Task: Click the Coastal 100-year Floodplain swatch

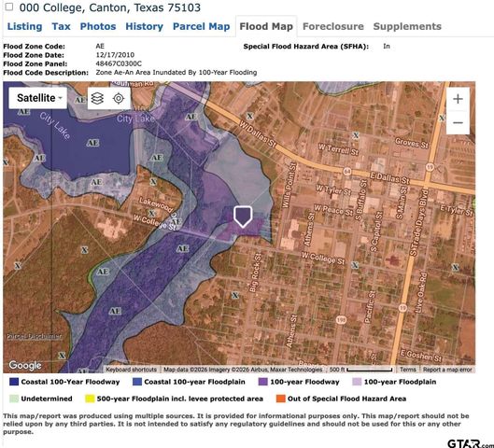Action: pos(137,382)
